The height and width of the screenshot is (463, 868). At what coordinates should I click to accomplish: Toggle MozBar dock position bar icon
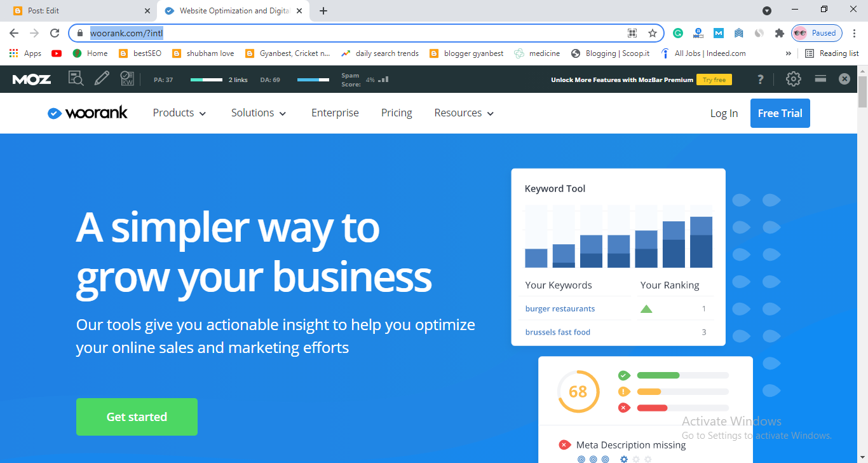[820, 79]
